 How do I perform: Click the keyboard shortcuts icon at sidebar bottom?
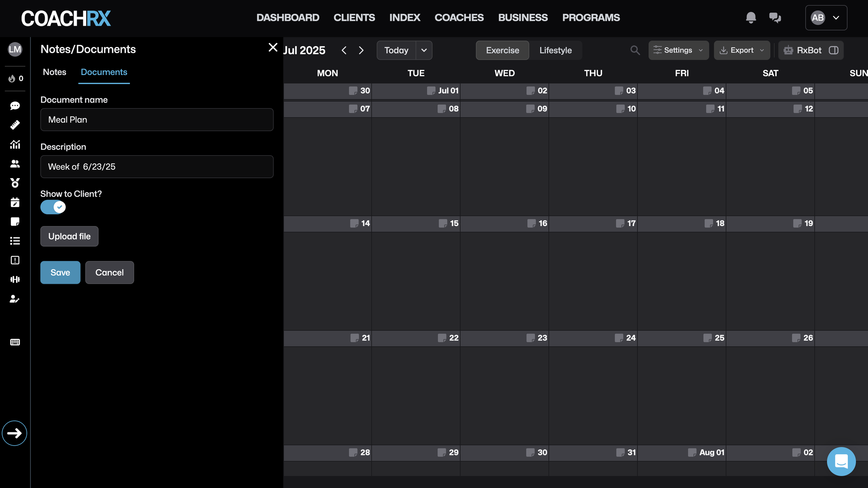(15, 342)
